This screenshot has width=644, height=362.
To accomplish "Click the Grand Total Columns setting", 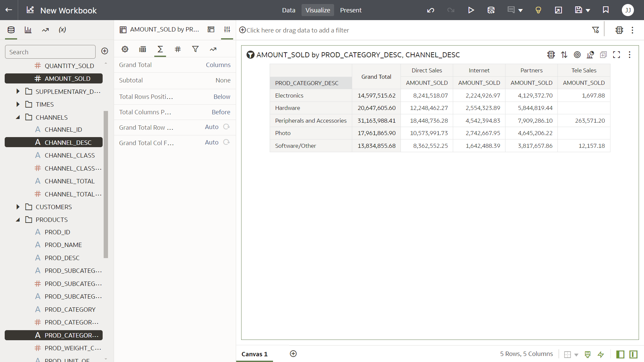I will tap(218, 65).
